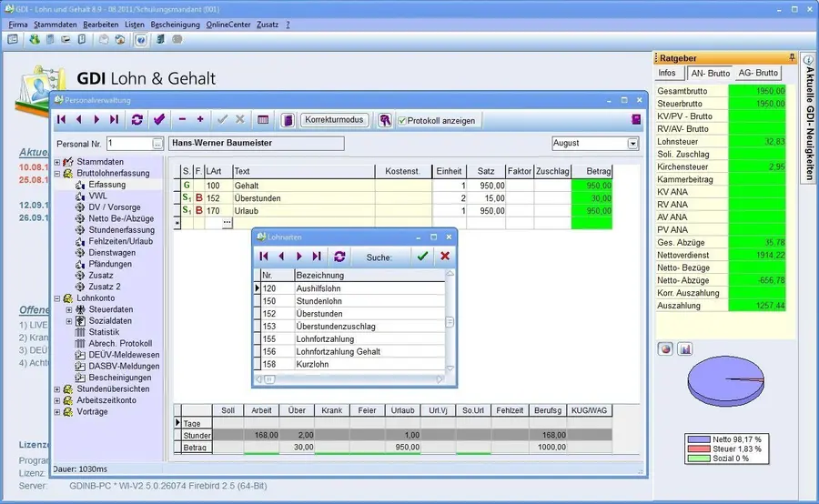Click the Personal Nr. input field

pos(128,144)
